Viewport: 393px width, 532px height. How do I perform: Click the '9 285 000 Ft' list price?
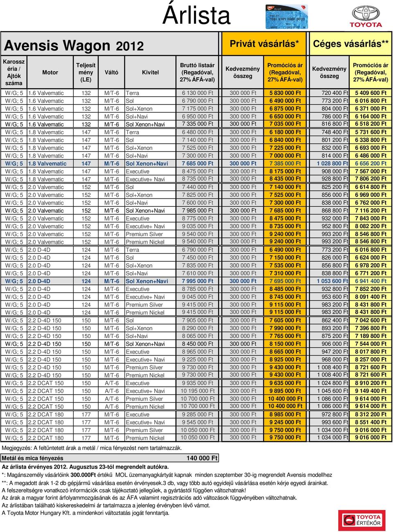pos(198,414)
